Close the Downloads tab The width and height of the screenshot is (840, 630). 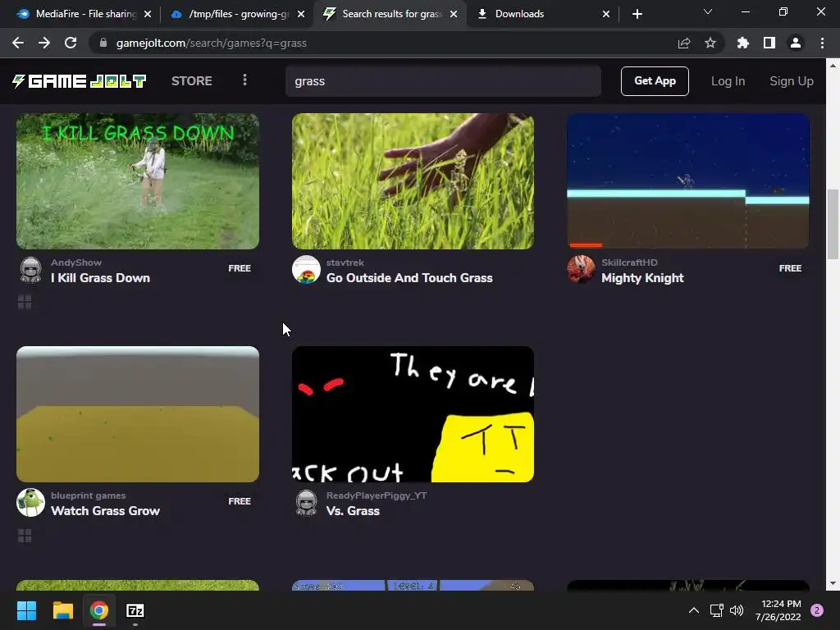(x=606, y=15)
